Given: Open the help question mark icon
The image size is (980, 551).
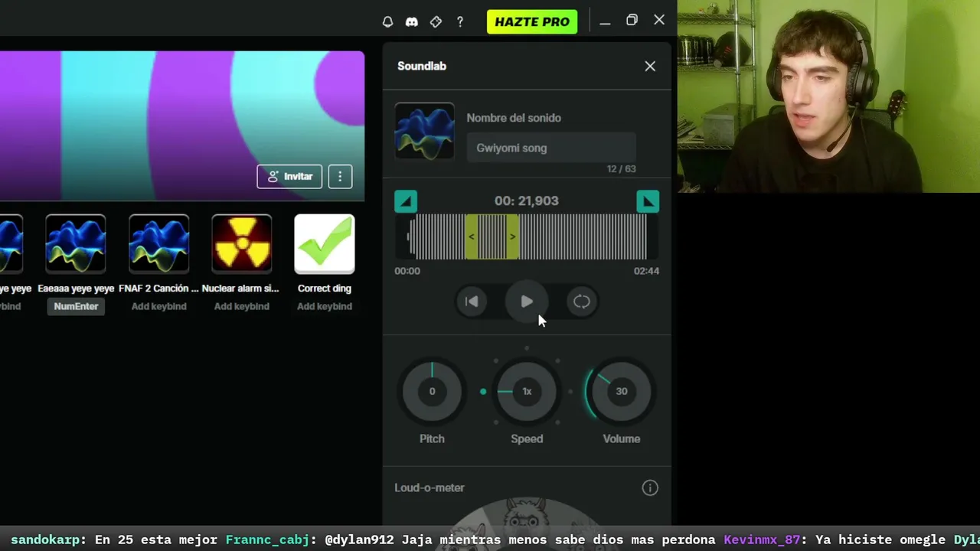Looking at the screenshot, I should 460,21.
